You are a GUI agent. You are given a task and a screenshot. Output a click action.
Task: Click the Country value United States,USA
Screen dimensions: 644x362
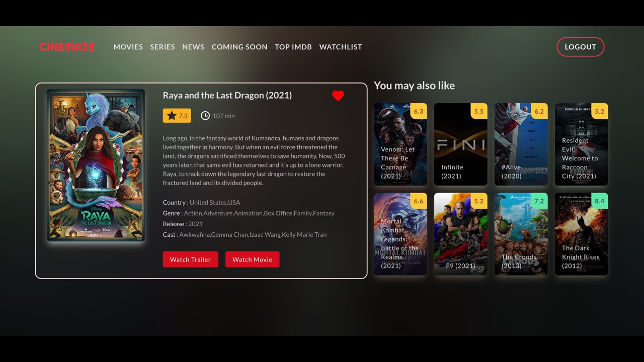(215, 202)
